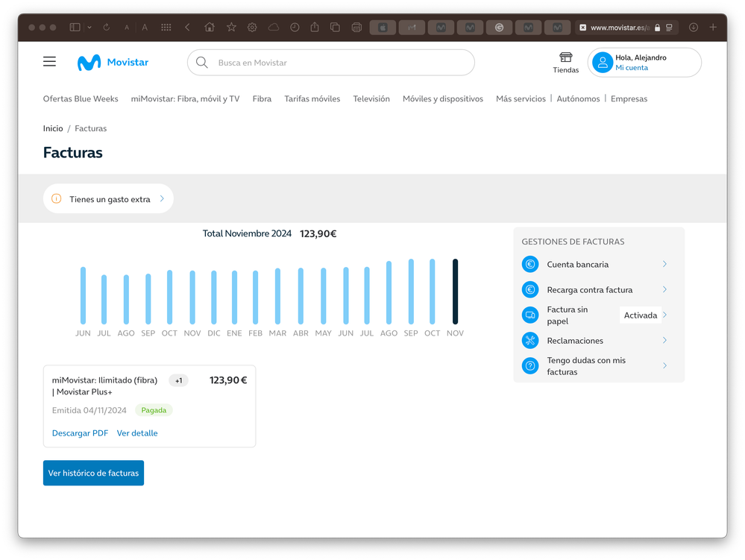Click the Tiendas store icon
The width and height of the screenshot is (745, 560).
pyautogui.click(x=565, y=57)
